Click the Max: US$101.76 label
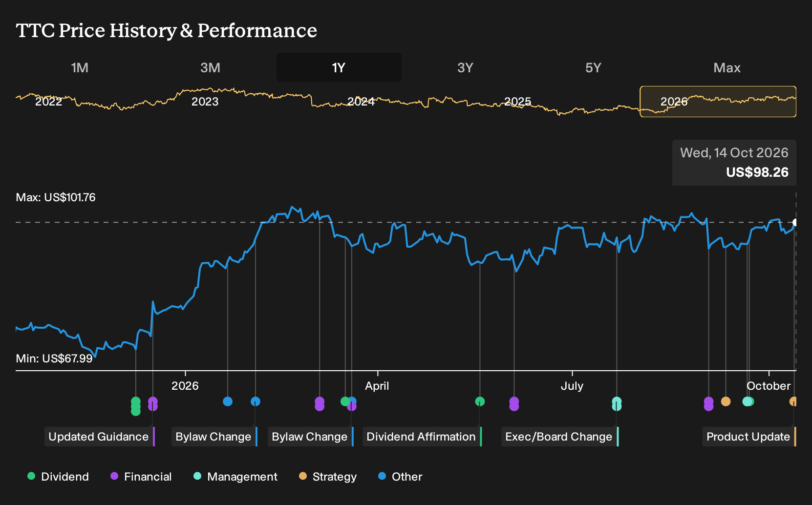 pyautogui.click(x=56, y=197)
